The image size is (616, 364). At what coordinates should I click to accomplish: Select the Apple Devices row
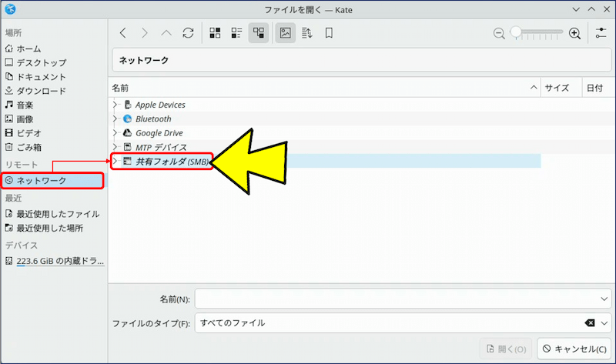326,105
